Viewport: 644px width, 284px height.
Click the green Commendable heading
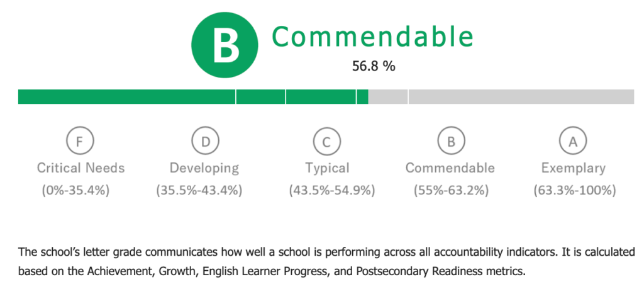click(372, 37)
